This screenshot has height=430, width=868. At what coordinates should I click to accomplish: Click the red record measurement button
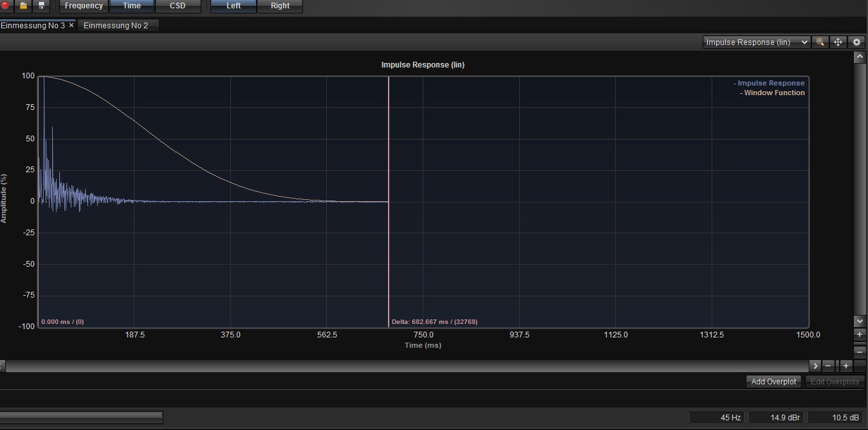click(x=5, y=6)
